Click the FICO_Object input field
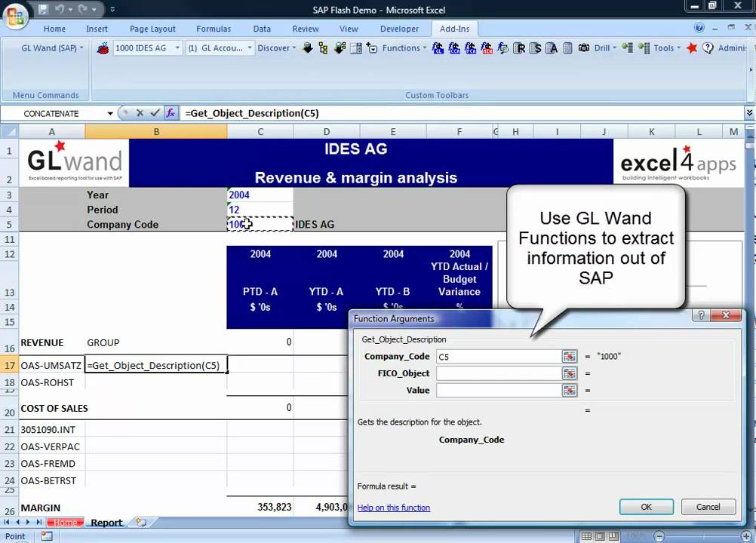This screenshot has height=543, width=756. coord(499,373)
